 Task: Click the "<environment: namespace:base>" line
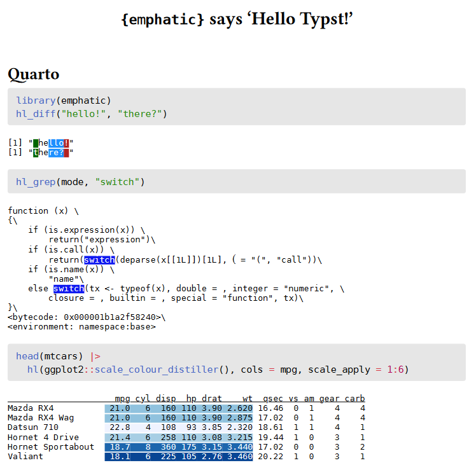81,327
